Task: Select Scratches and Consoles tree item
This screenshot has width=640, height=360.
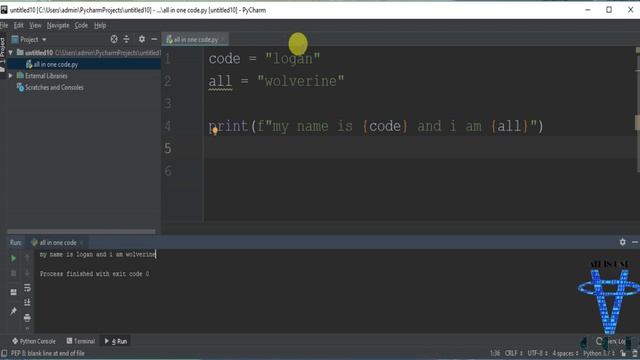Action: point(50,87)
